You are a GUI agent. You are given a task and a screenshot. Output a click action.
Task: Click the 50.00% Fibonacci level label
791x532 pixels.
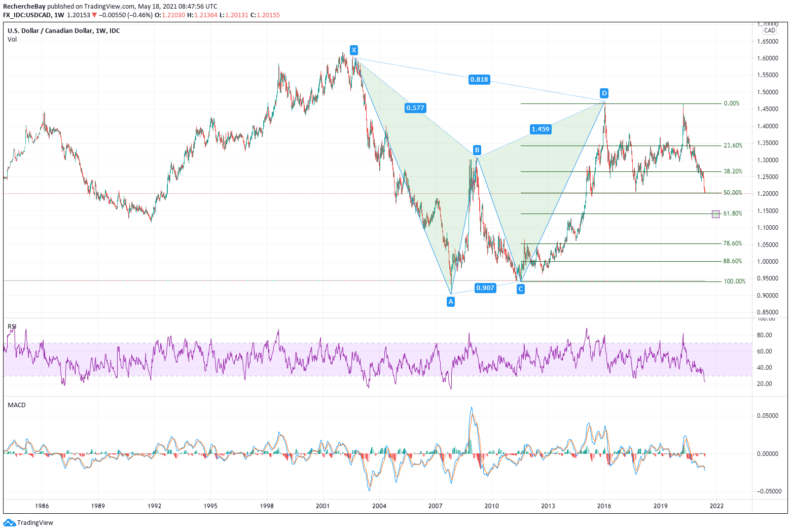[733, 193]
